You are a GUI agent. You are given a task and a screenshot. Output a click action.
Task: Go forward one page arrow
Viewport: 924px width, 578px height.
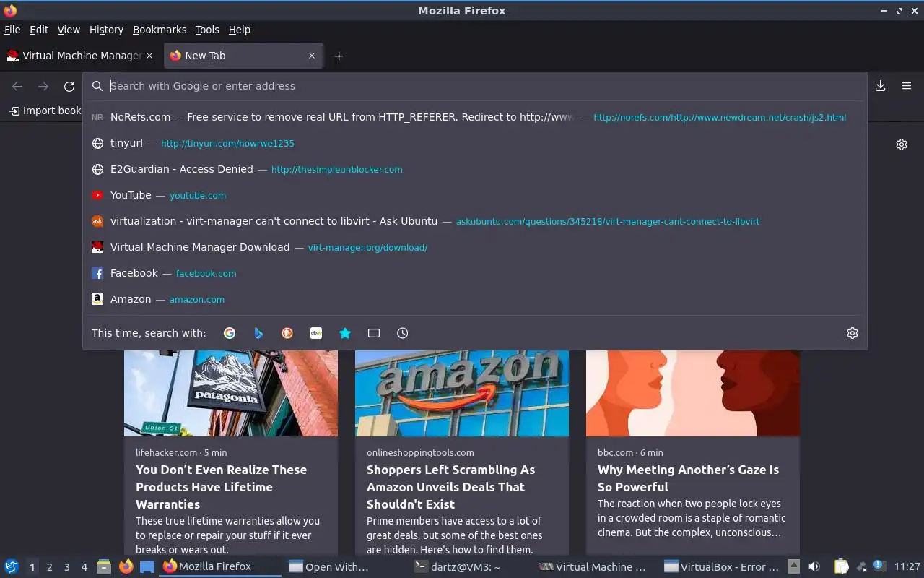[x=43, y=86]
